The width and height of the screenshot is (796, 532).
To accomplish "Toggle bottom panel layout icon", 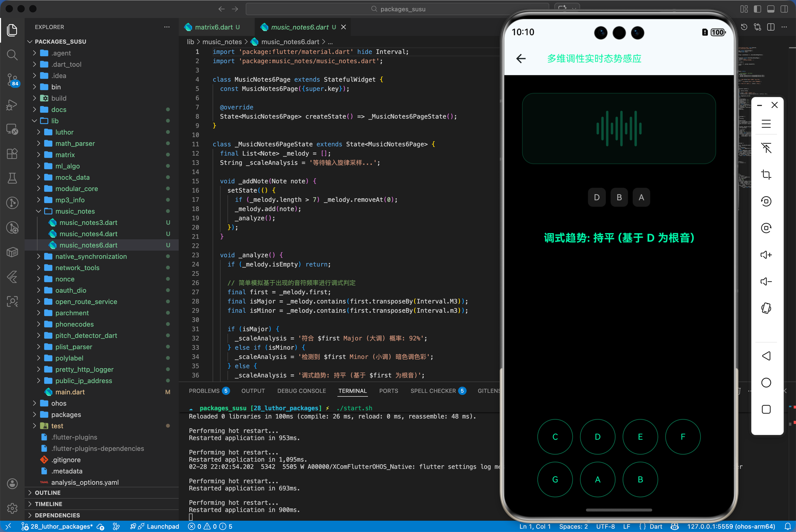I will point(771,9).
